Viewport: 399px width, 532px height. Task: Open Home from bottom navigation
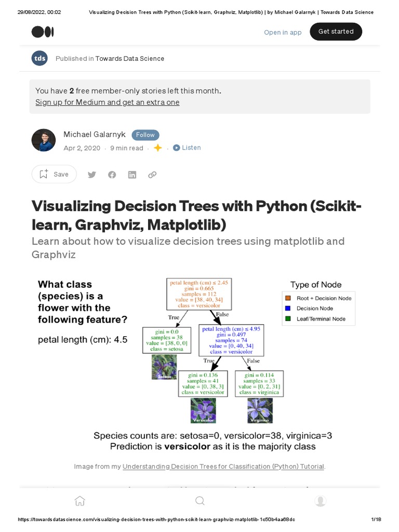[x=79, y=501]
